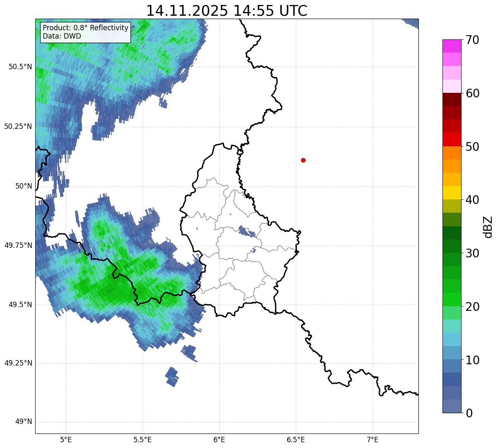Click the bright green swatch just above 20
Image resolution: width=498 pixels, height=448 pixels.
click(x=452, y=300)
